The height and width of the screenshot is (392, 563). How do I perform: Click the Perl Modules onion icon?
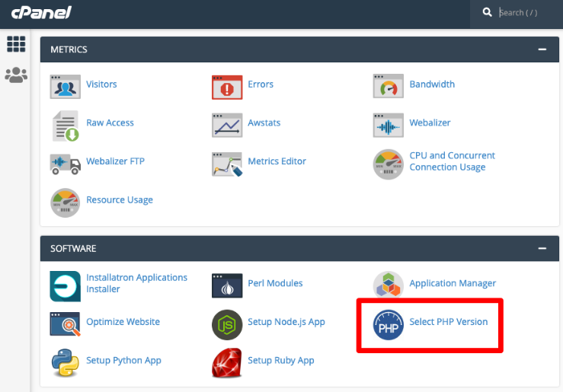pos(227,285)
